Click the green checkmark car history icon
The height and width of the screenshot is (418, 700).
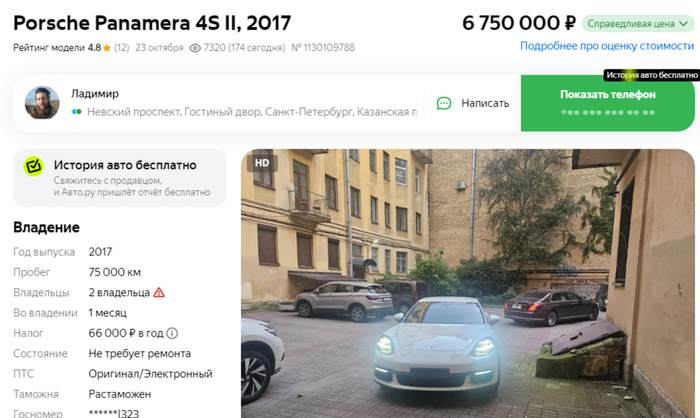(x=33, y=166)
